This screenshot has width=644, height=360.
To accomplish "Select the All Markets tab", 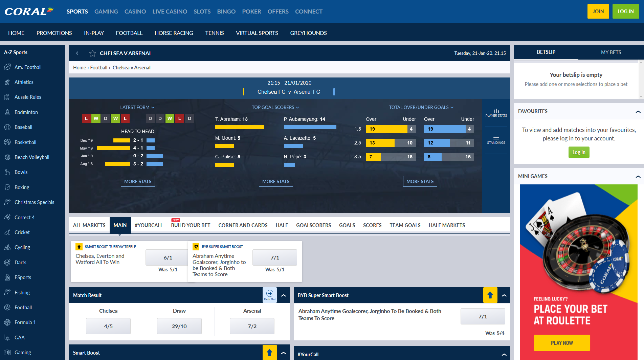I will tap(89, 225).
